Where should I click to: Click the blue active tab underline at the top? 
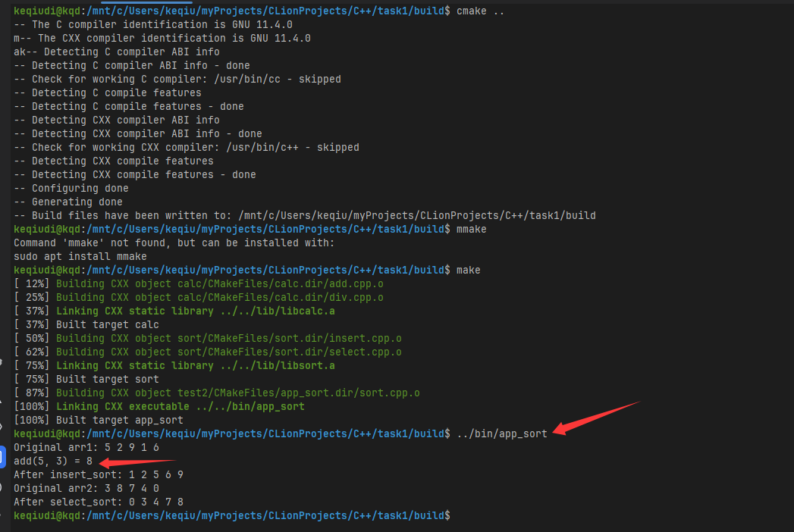click(177, 2)
